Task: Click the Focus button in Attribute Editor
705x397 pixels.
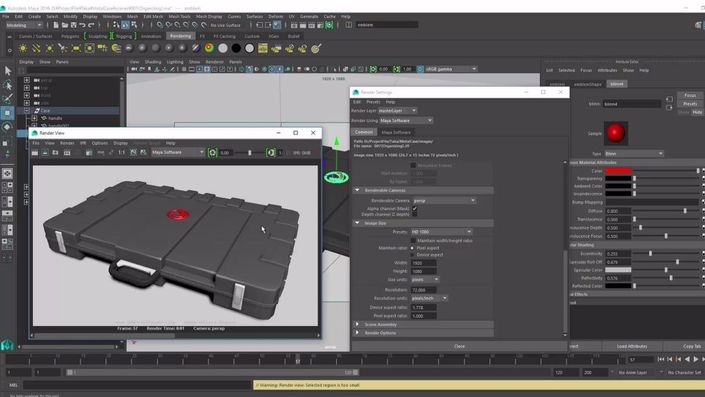Action: click(x=690, y=95)
